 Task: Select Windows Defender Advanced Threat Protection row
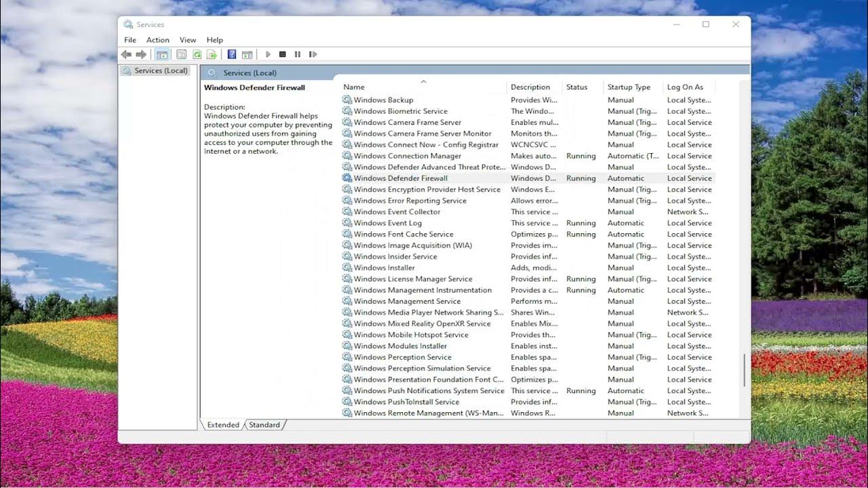[528, 167]
